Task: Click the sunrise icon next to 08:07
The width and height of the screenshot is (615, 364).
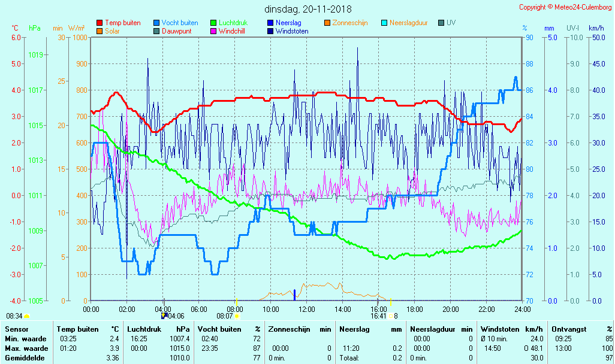Action: click(x=237, y=316)
